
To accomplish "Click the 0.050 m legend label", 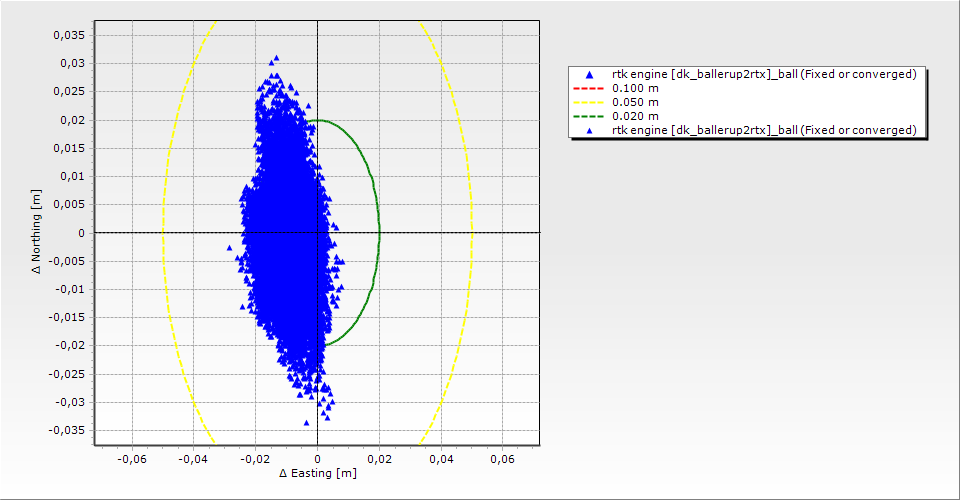I will pyautogui.click(x=636, y=102).
